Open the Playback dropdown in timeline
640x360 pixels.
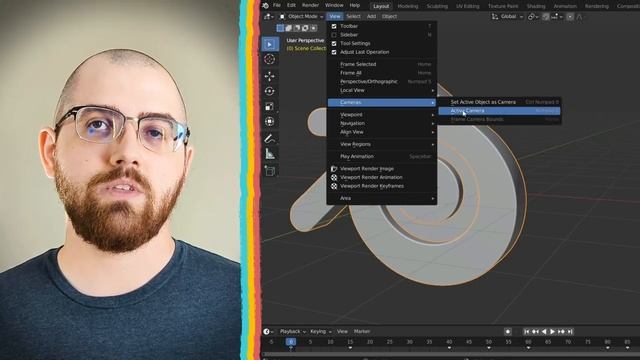point(293,331)
